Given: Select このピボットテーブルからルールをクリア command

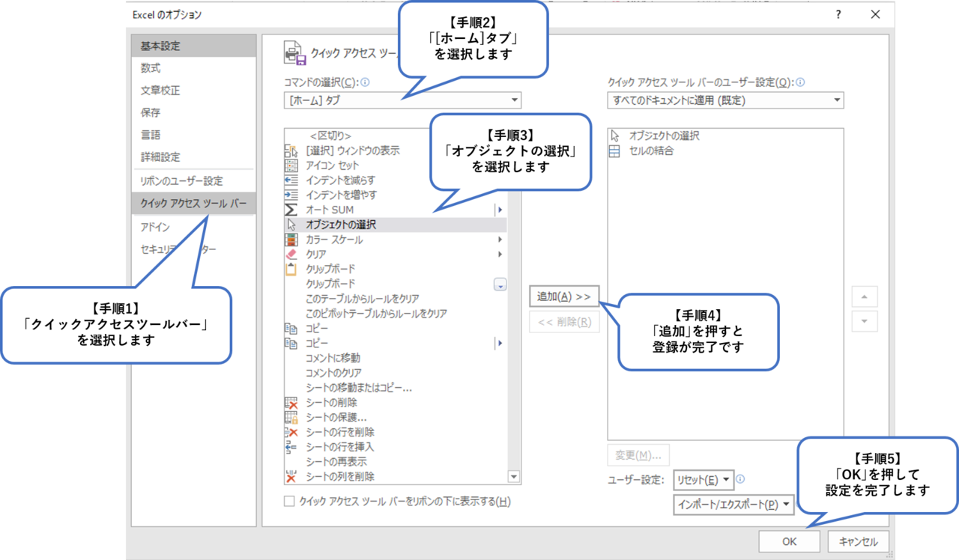Looking at the screenshot, I should [377, 314].
